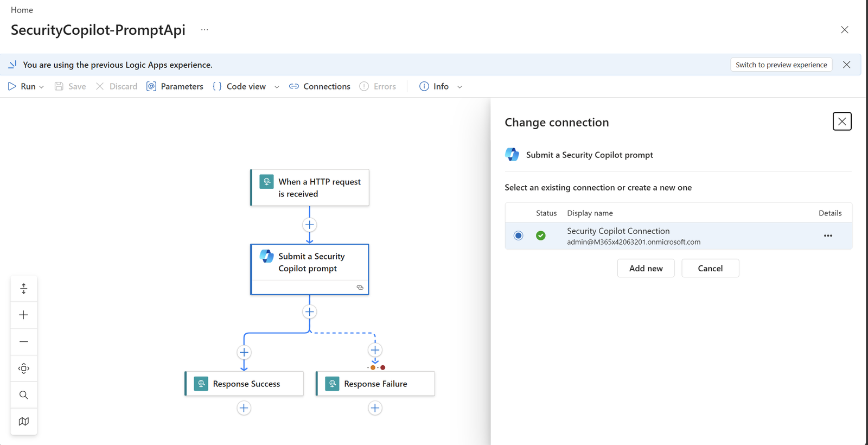Insert a step above Response Failure
868x445 pixels.
click(x=375, y=350)
